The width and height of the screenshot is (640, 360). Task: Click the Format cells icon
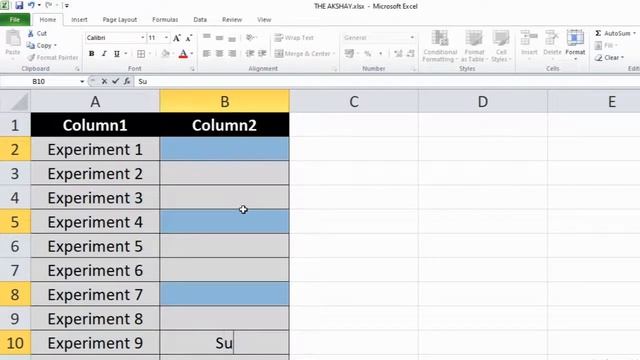pyautogui.click(x=575, y=38)
